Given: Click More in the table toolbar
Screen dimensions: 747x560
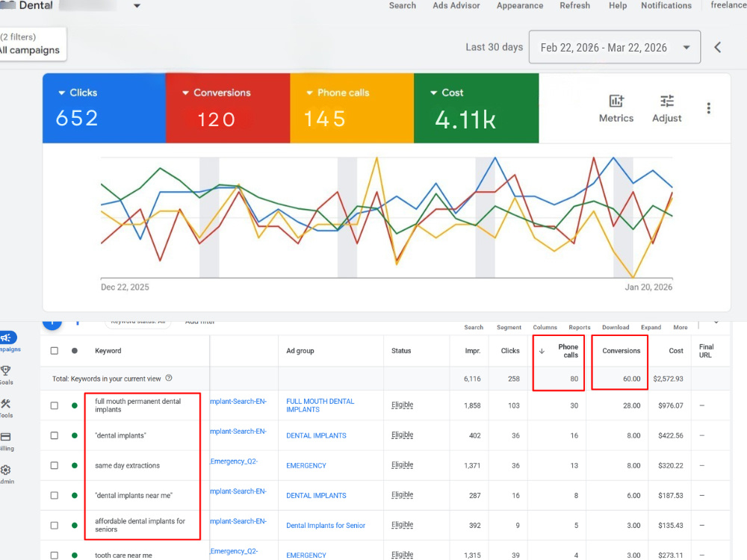Looking at the screenshot, I should (x=681, y=327).
